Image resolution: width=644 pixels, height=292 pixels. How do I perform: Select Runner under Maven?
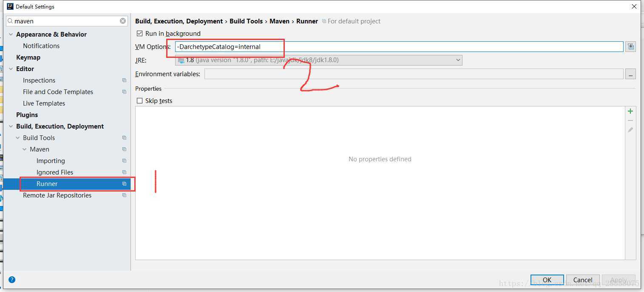(47, 184)
